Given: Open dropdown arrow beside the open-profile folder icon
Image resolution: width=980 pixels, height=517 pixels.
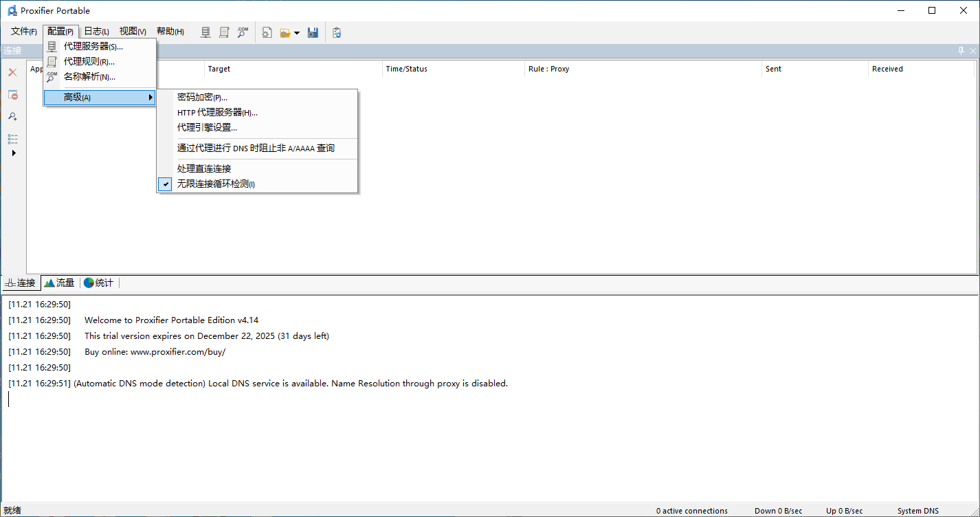Looking at the screenshot, I should pyautogui.click(x=297, y=32).
